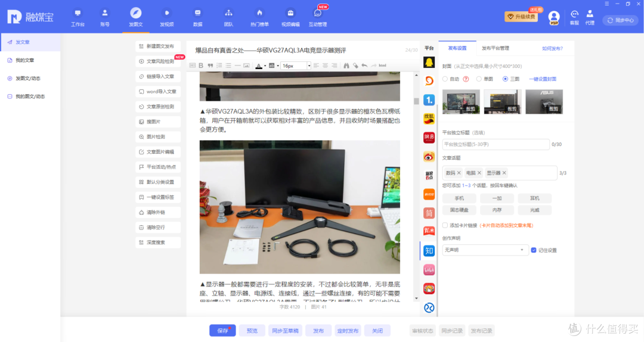Open the 账号 accounts section

coord(105,18)
